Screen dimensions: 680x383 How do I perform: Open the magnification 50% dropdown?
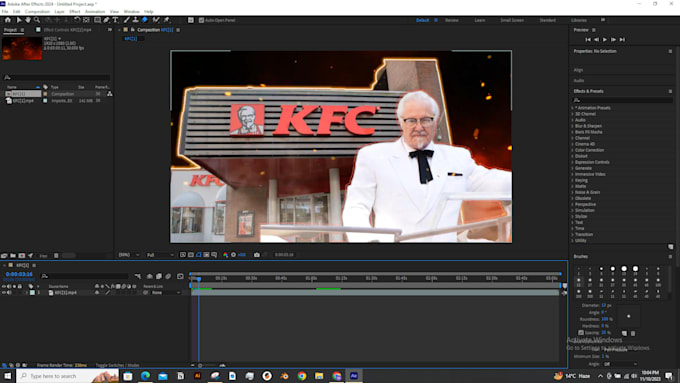129,255
